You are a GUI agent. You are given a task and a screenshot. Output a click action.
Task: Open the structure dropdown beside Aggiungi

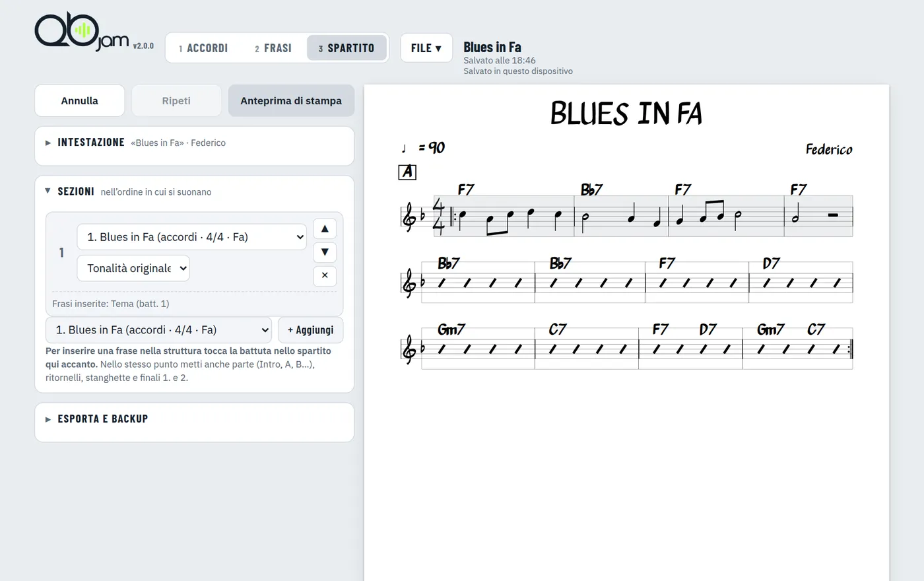tap(158, 330)
